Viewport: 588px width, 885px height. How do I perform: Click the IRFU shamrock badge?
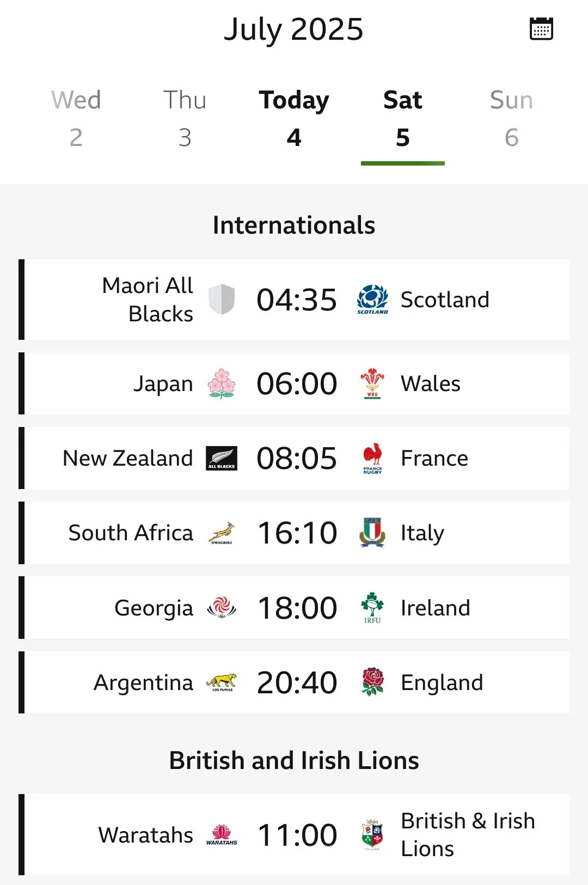coord(372,607)
